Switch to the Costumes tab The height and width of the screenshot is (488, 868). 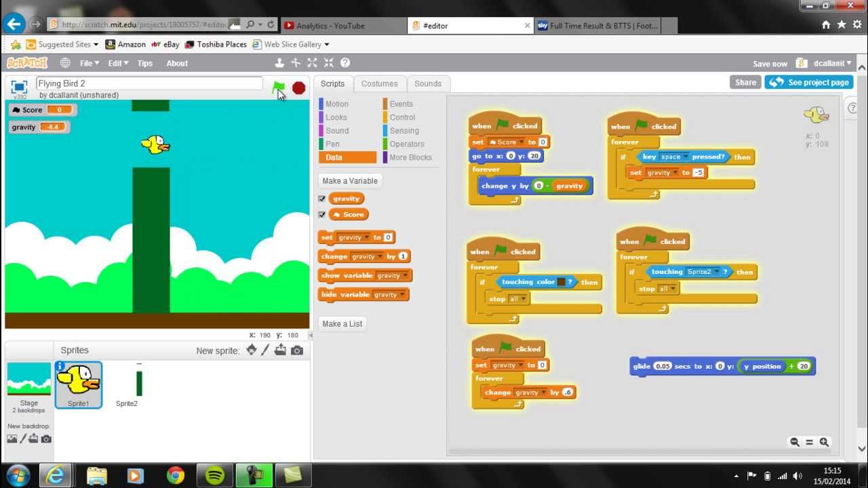click(x=379, y=84)
